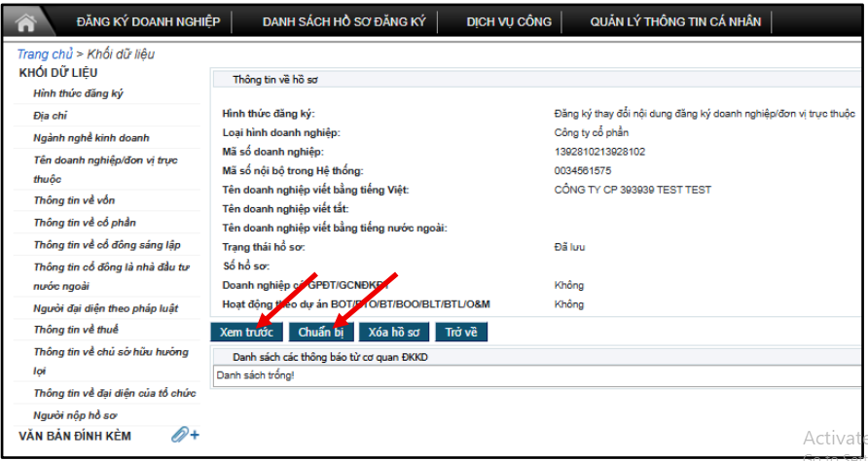Select Địa chỉ in sidebar
Screen dimensions: 868x461
pyautogui.click(x=50, y=116)
